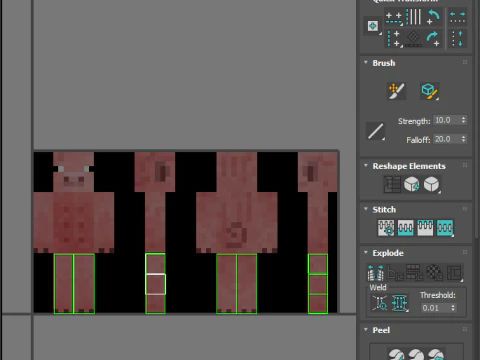Collapse the Explode rollout
The height and width of the screenshot is (360, 480).
(366, 253)
